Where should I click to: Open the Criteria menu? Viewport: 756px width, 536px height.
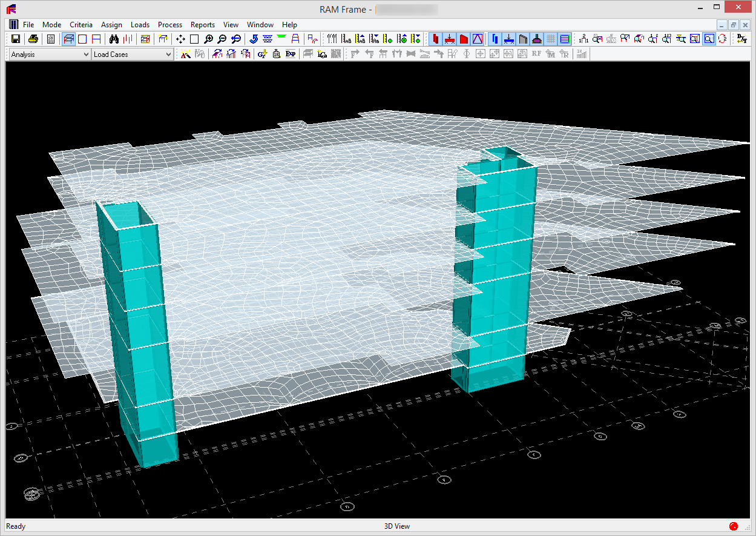click(x=81, y=25)
